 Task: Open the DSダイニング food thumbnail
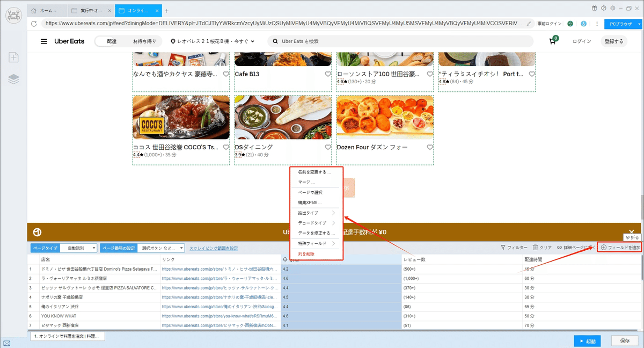pos(283,118)
